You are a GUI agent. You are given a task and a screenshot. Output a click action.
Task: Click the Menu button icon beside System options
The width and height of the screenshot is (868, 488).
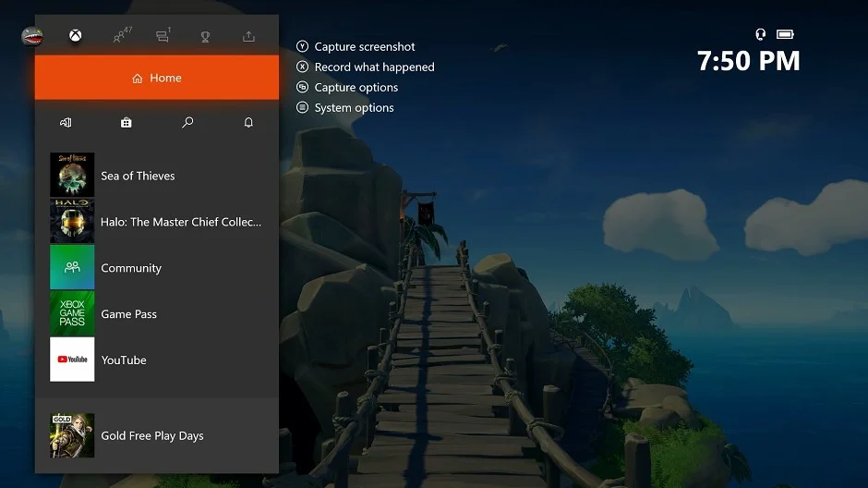click(302, 107)
